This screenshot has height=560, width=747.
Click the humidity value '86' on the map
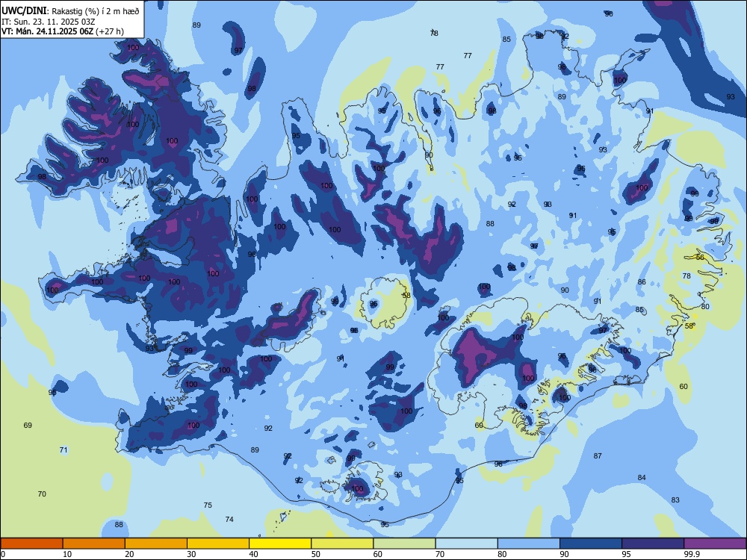(x=642, y=282)
